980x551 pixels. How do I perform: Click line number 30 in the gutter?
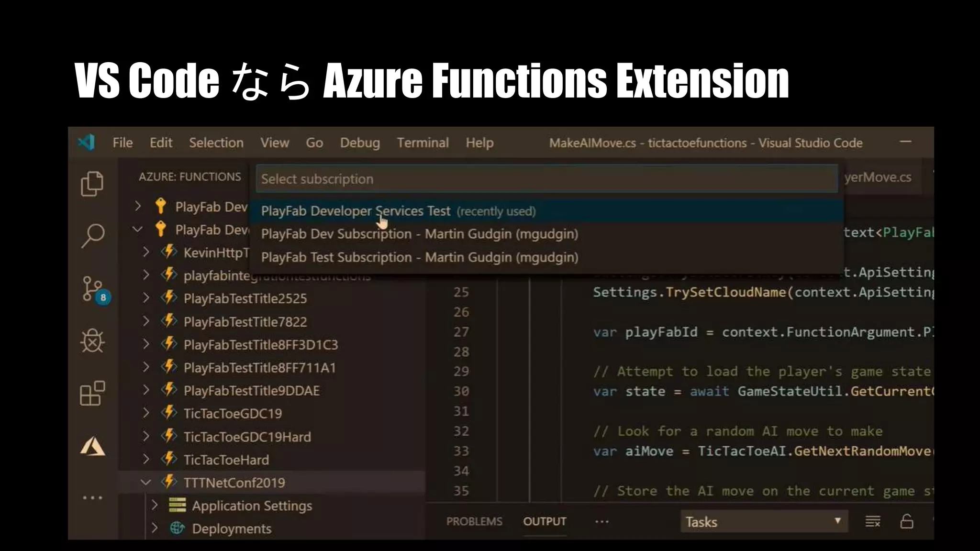pos(461,391)
